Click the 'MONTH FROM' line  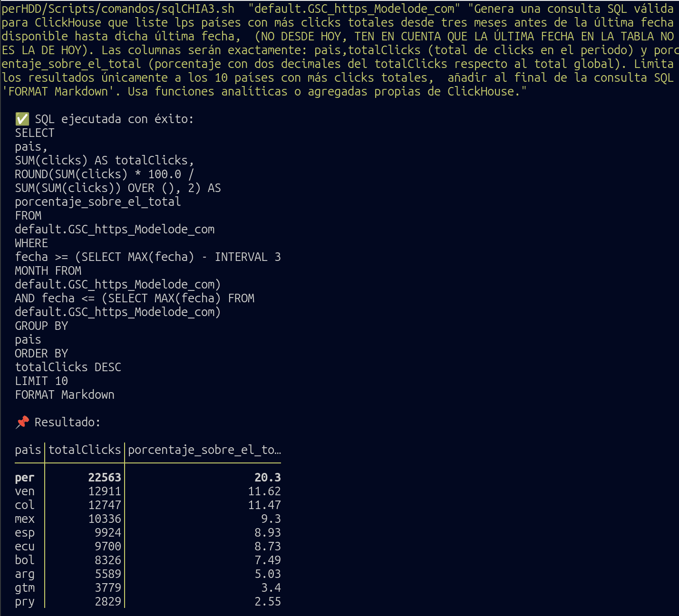pyautogui.click(x=48, y=271)
